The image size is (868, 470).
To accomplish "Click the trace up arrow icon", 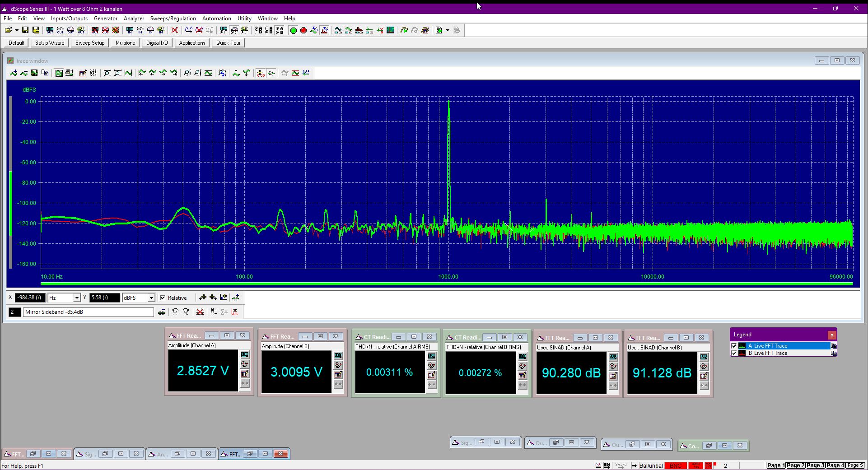I will pos(236,73).
